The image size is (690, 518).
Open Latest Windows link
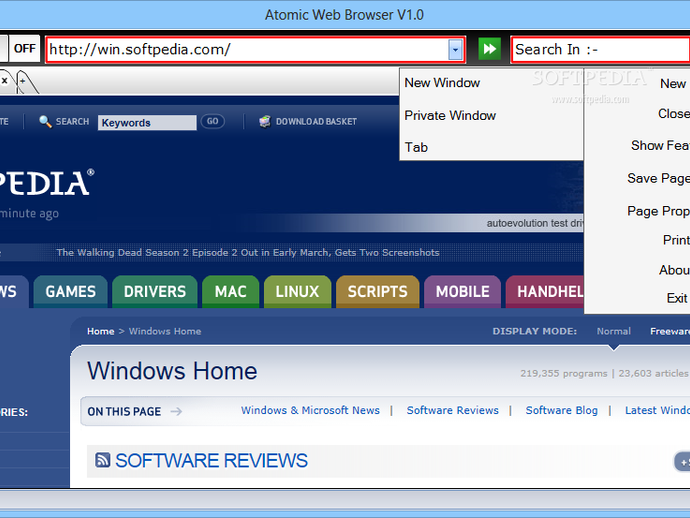[x=657, y=410]
